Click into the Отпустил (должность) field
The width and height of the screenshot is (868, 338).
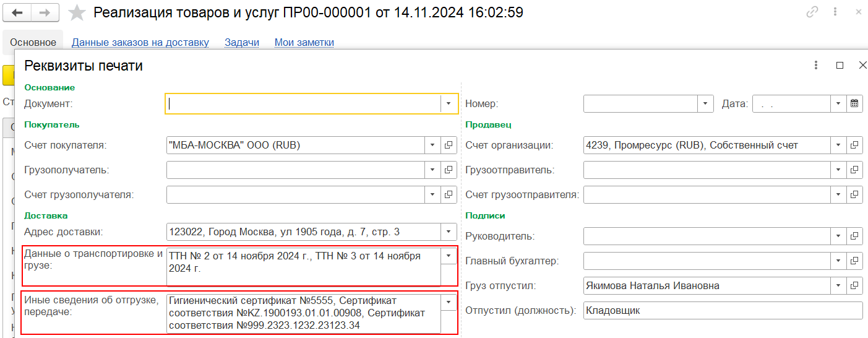pos(722,311)
